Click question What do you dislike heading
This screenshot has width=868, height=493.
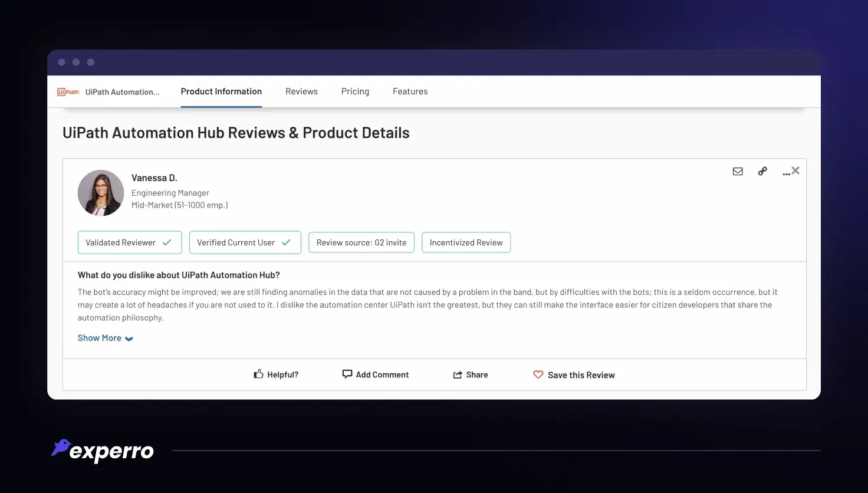(179, 275)
